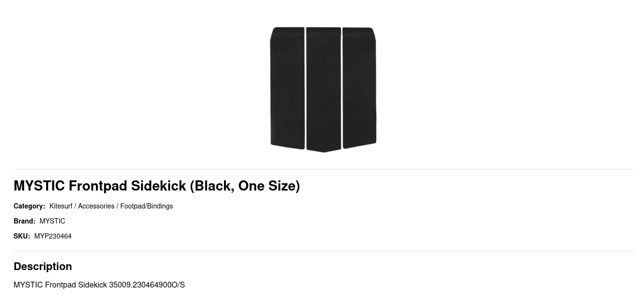
Task: Click the product code 35009.230464900O/S
Action: [x=147, y=285]
